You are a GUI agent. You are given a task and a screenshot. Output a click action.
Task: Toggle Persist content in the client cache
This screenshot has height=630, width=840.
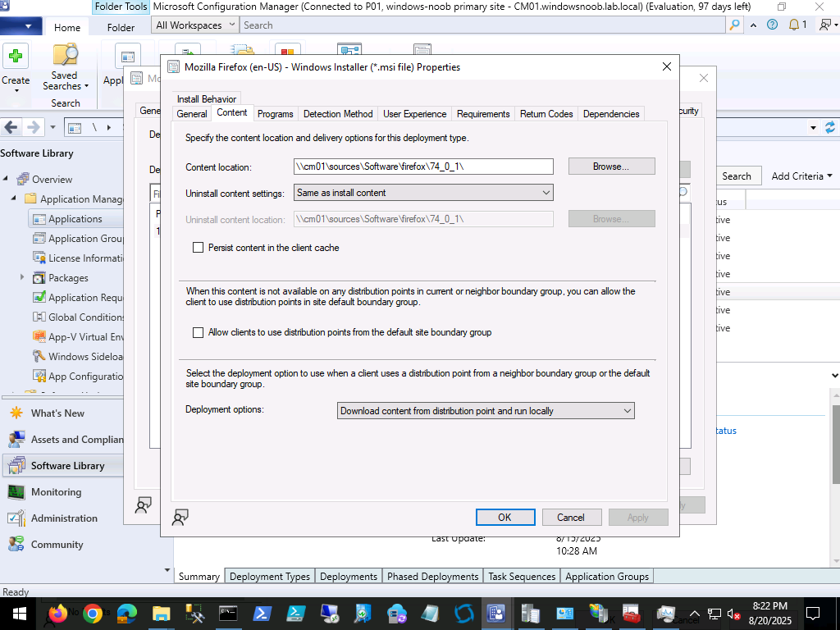point(199,248)
